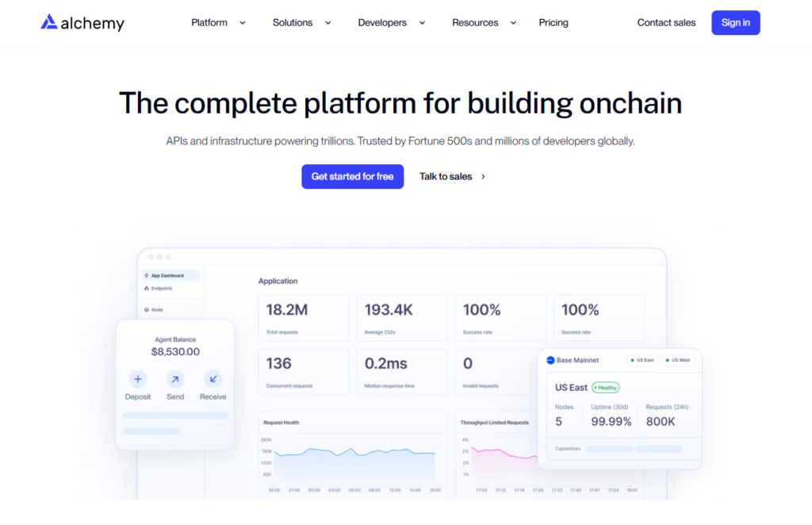Expand the Platform chevron arrow
The height and width of the screenshot is (525, 812).
click(x=243, y=23)
